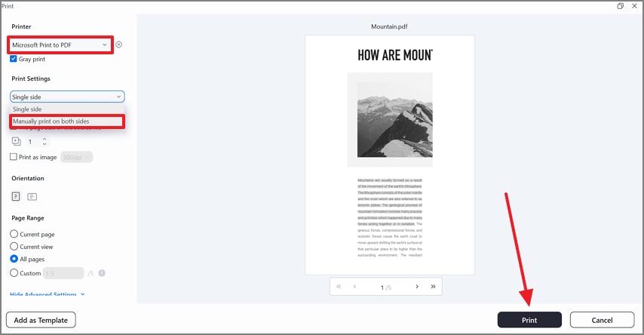Enable Print as image checkbox
This screenshot has width=644, height=335.
tap(14, 157)
